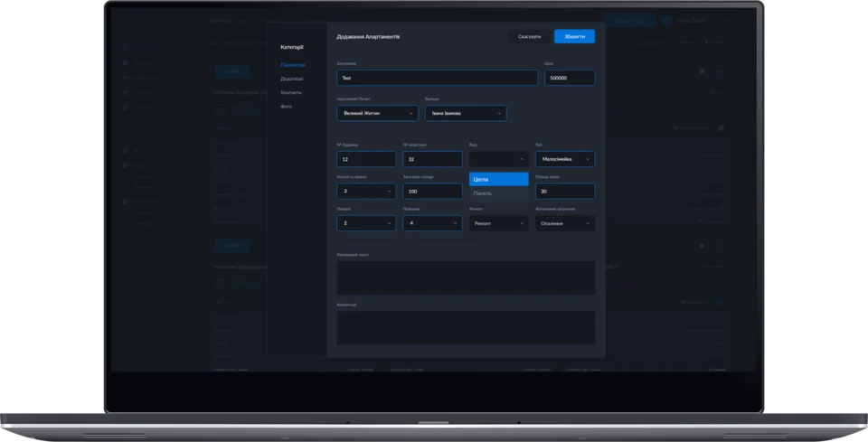
Task: Open the Ремонт dropdown
Action: (499, 223)
